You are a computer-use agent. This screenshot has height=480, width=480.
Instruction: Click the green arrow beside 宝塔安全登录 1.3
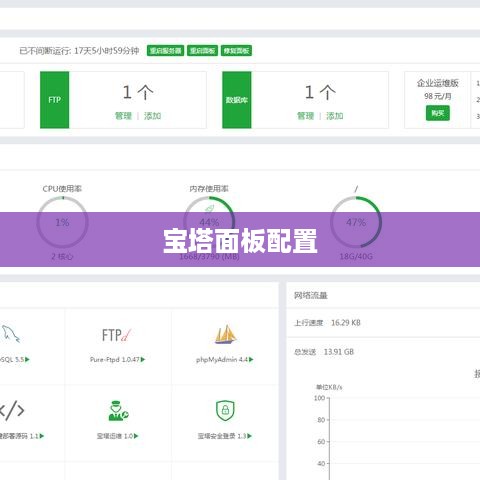tap(250, 436)
